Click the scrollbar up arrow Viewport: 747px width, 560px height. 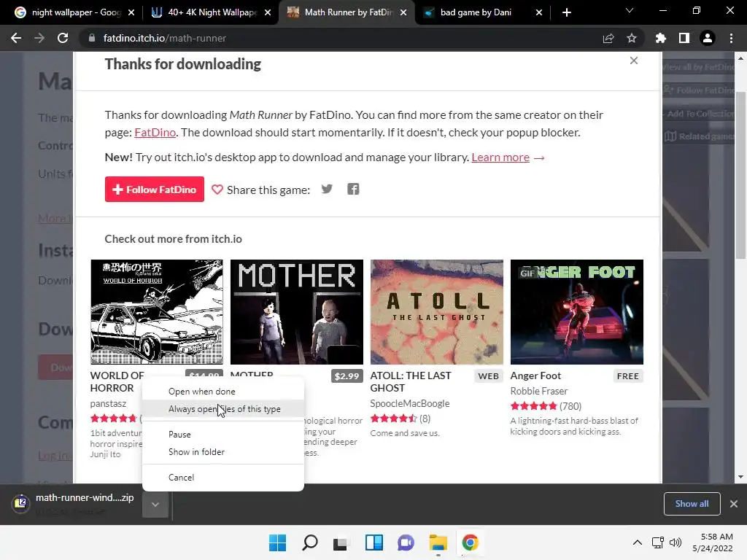click(x=740, y=58)
